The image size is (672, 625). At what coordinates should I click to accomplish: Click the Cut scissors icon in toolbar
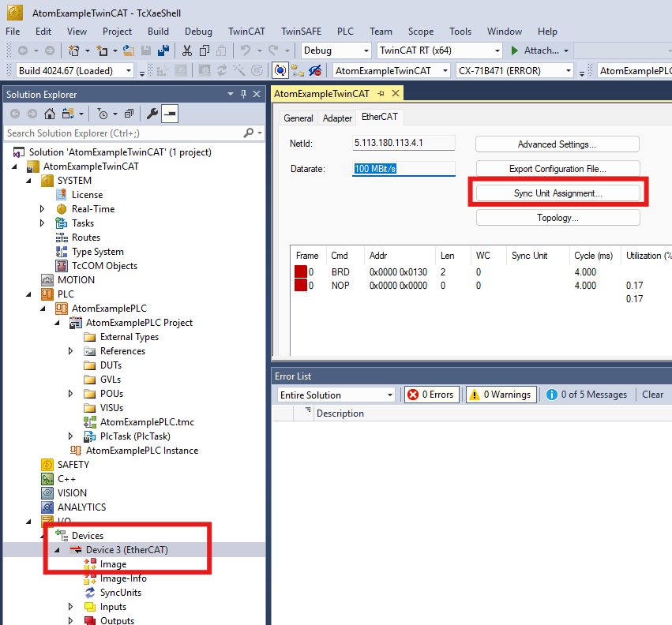(187, 51)
